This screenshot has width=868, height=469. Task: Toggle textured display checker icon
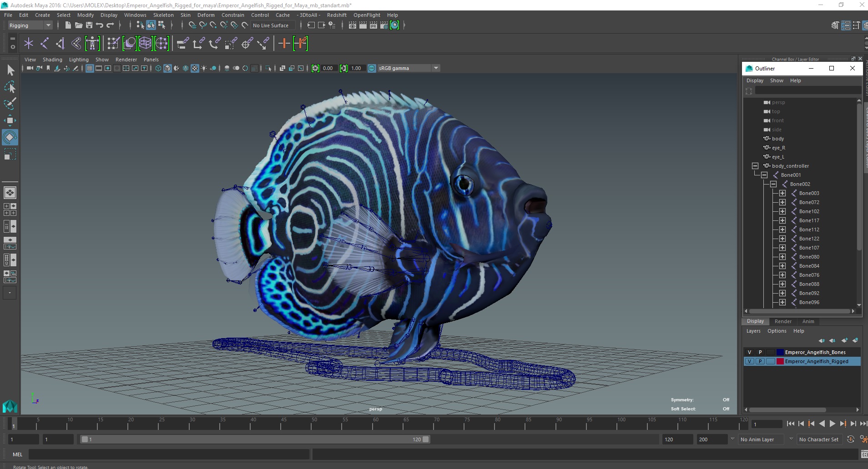point(195,68)
